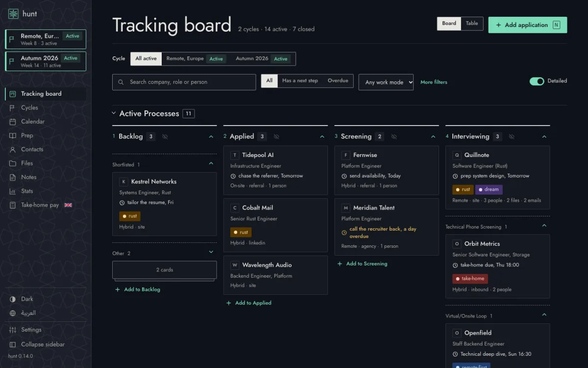This screenshot has width=588, height=368.
Task: Collapse the Virtual/Onsite Loop group
Action: 544,315
